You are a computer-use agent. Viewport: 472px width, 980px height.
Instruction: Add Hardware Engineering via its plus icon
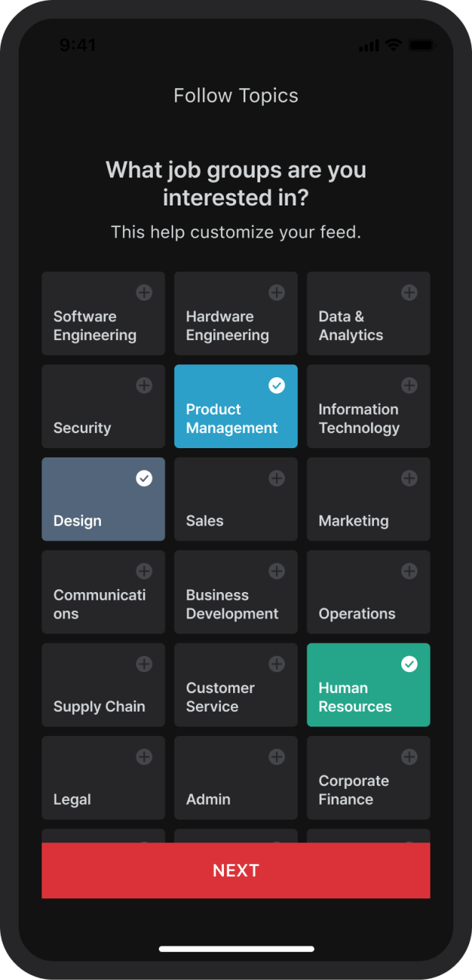pos(277,293)
